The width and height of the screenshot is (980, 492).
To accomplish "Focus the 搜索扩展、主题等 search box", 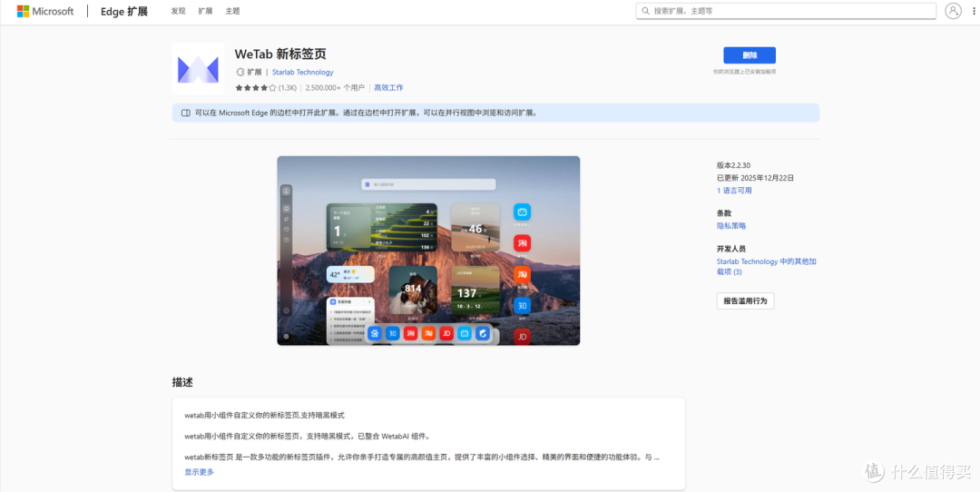I will coord(786,11).
